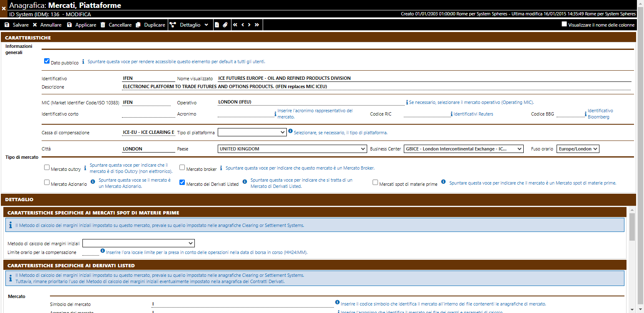Click info icon for Identificativi Reuters

pyautogui.click(x=451, y=114)
